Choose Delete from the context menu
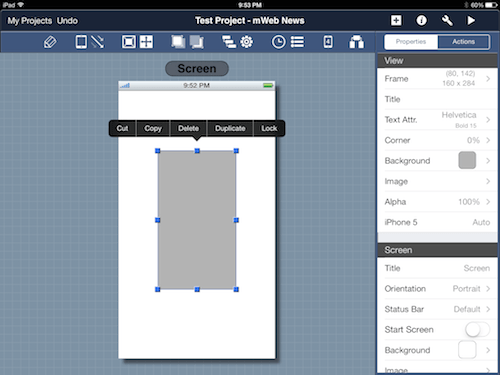This screenshot has width=500, height=375. tap(188, 128)
